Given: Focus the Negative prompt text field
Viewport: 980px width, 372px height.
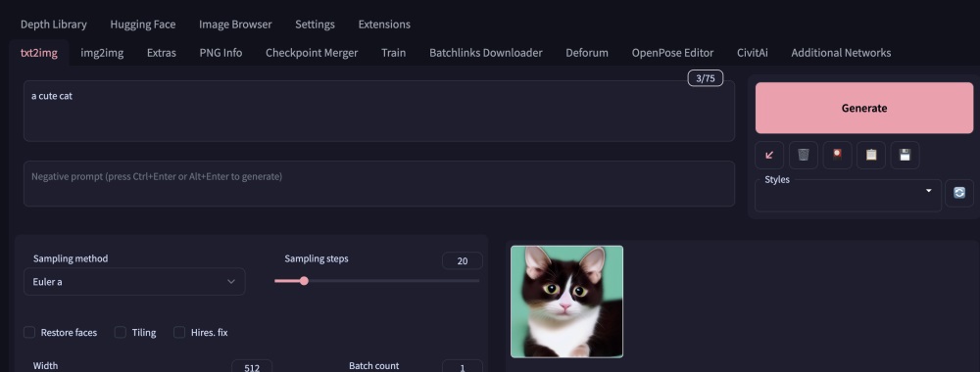Looking at the screenshot, I should click(379, 183).
